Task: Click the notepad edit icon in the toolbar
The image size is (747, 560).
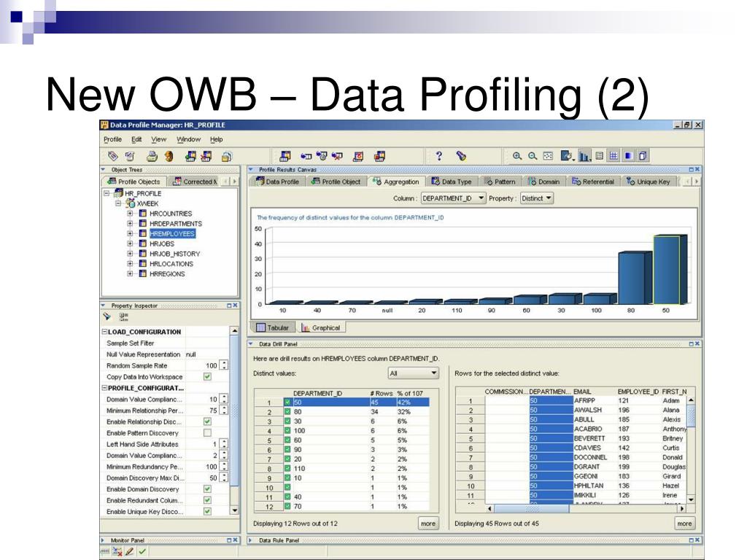Action: click(130, 156)
